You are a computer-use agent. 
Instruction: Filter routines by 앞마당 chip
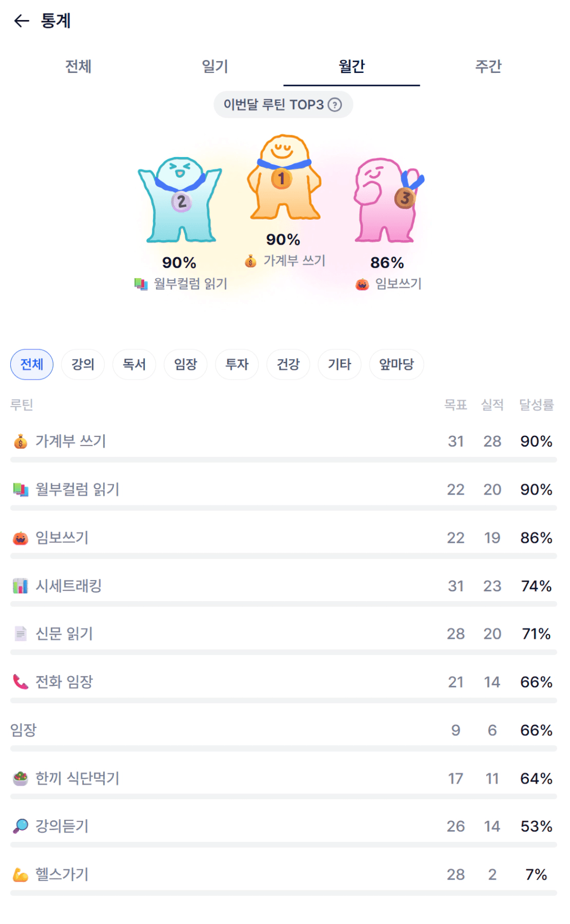(x=396, y=365)
